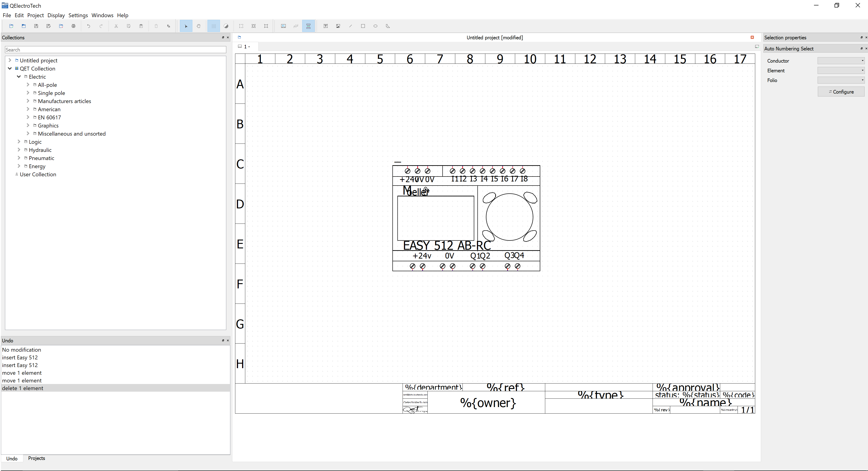Open the Conductor numbering dropdown
The image size is (868, 471).
point(841,61)
